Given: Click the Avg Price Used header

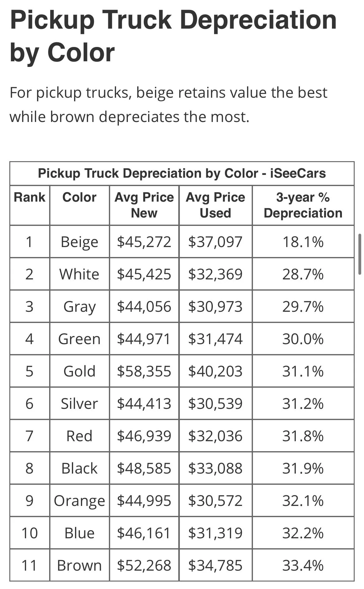Looking at the screenshot, I should pyautogui.click(x=215, y=205).
